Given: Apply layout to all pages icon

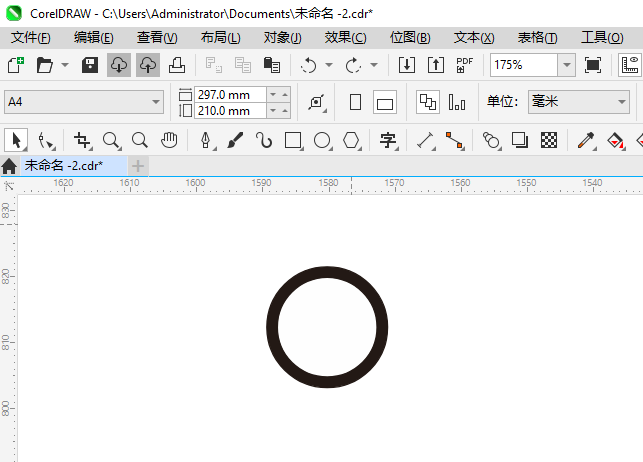Looking at the screenshot, I should pos(428,102).
